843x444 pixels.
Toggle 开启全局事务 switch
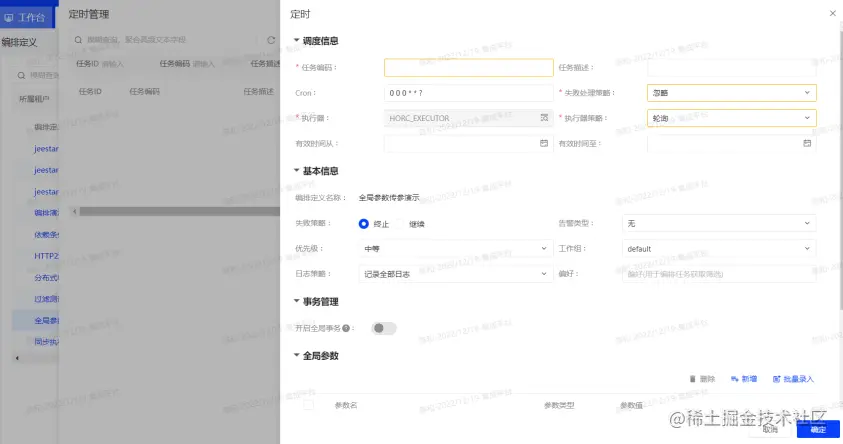point(384,328)
